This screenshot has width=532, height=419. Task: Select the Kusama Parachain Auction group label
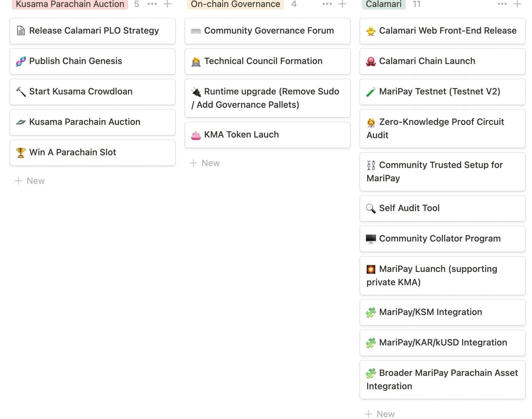click(x=70, y=4)
